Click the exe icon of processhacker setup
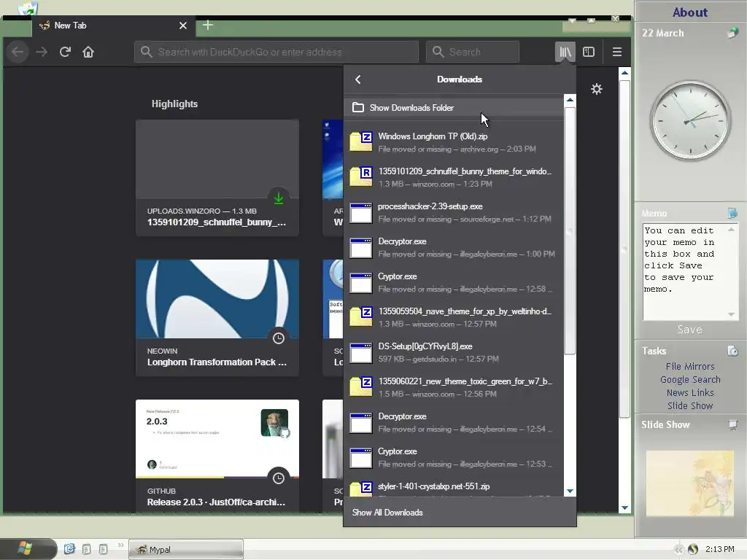The image size is (747, 560). click(360, 213)
